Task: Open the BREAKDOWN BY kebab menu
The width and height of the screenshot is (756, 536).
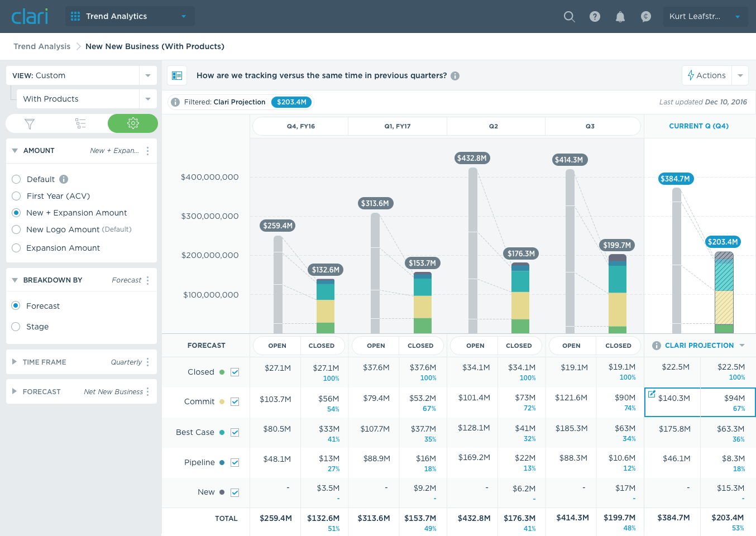Action: point(147,280)
